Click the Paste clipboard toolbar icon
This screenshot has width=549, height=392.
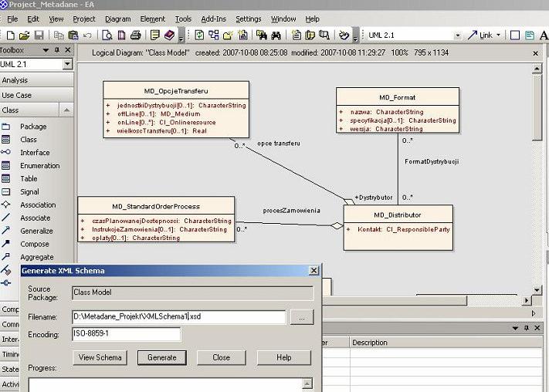[73, 35]
